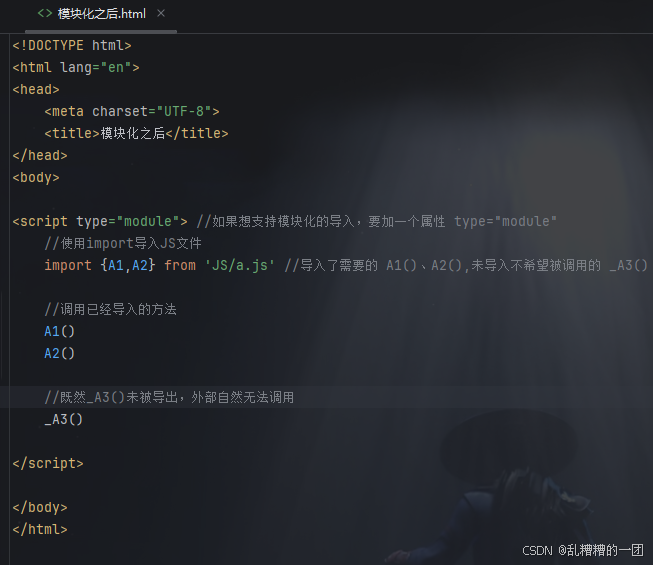Click the meta charset UTF-8 line
The height and width of the screenshot is (565, 653).
coord(132,111)
